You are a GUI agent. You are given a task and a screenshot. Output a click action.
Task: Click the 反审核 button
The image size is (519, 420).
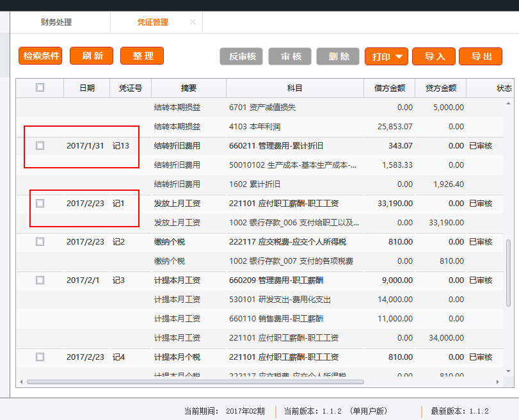(x=241, y=57)
